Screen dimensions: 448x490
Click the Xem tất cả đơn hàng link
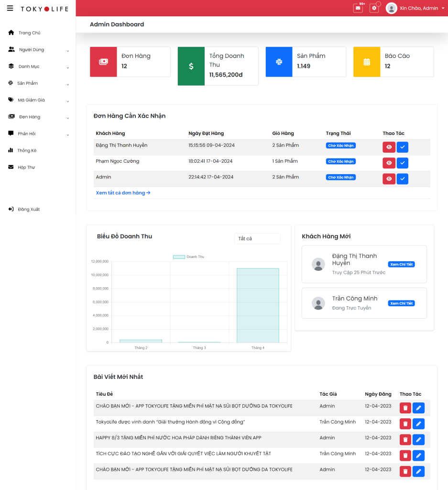pos(123,193)
